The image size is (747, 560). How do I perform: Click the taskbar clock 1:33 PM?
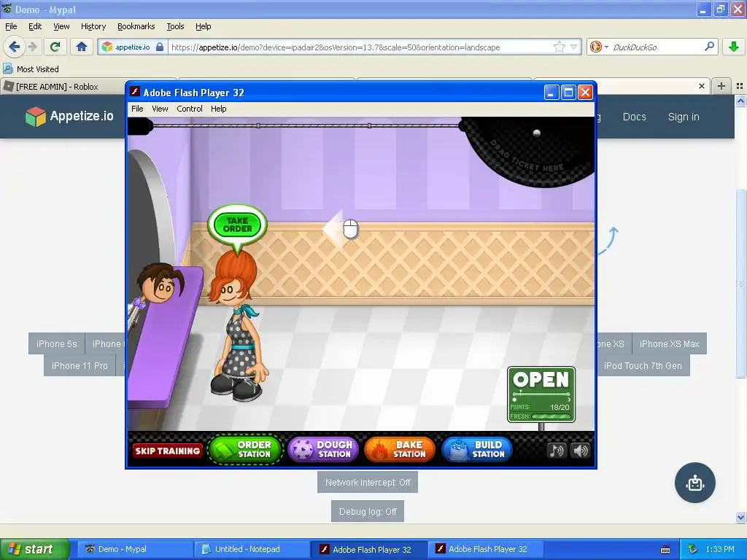720,549
